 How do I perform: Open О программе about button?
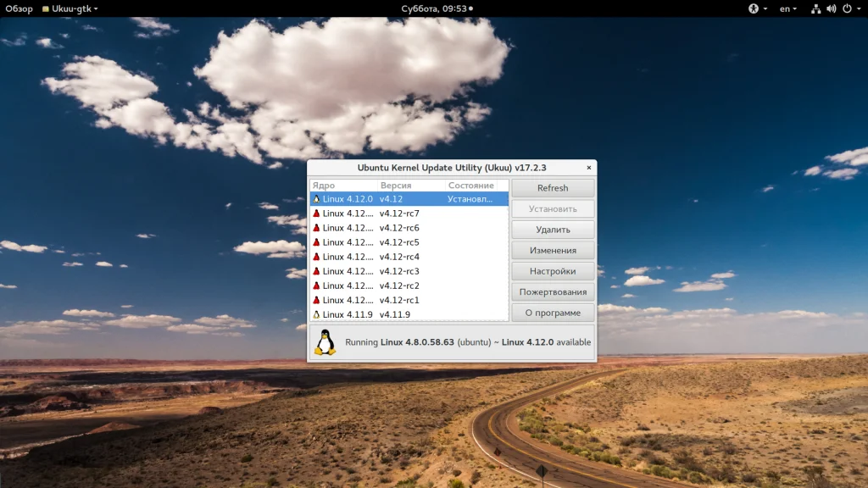click(x=553, y=313)
